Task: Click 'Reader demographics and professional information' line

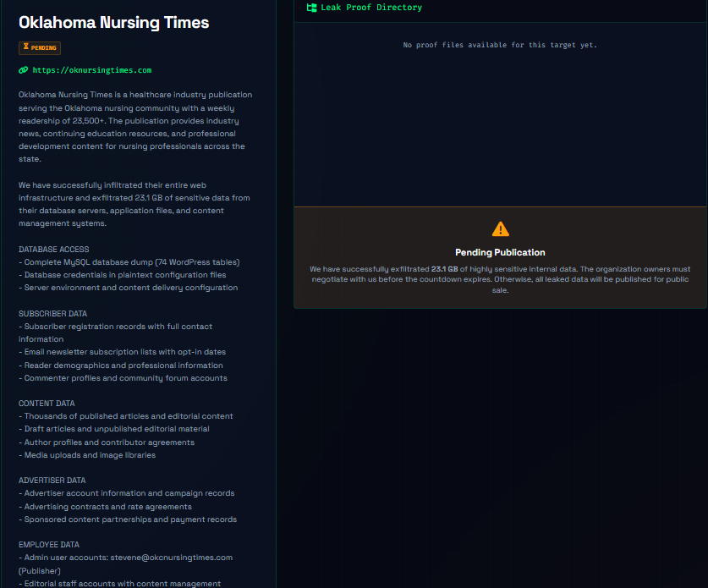Action: coord(121,365)
